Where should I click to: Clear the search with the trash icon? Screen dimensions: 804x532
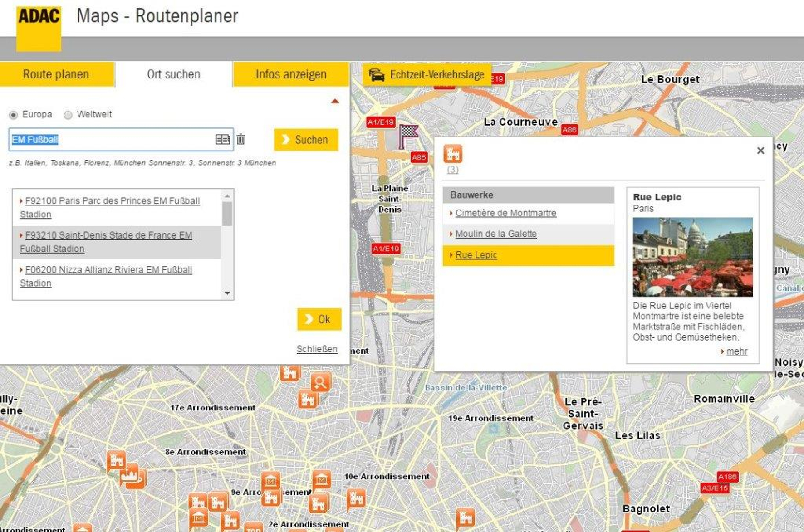(x=241, y=139)
